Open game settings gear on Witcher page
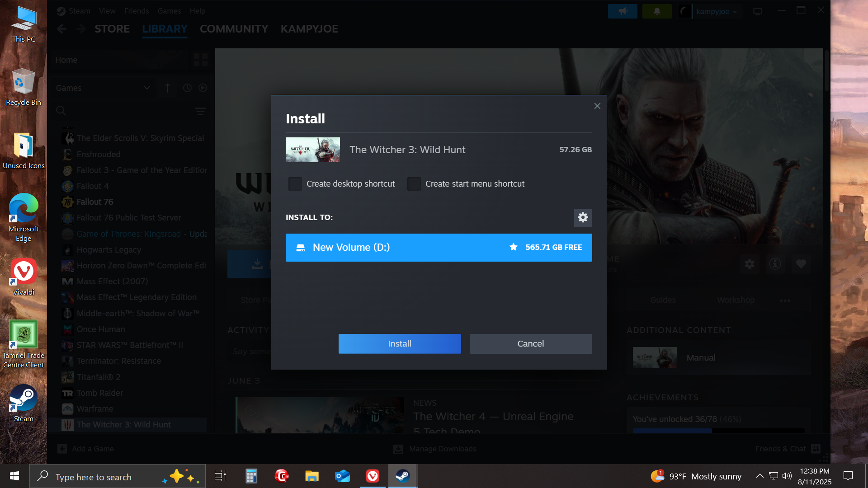The image size is (868, 488). 750,264
